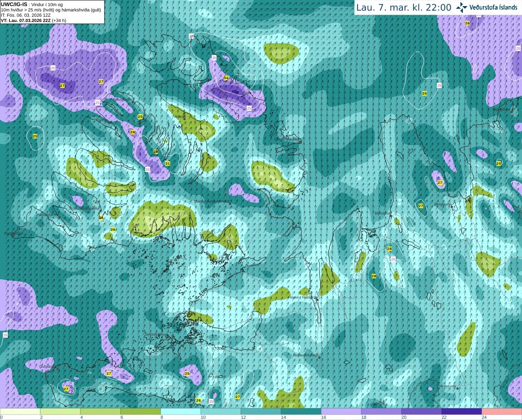Select the 'Lau. 7. mar. kl. 22:00' timestamp

[x=404, y=7]
